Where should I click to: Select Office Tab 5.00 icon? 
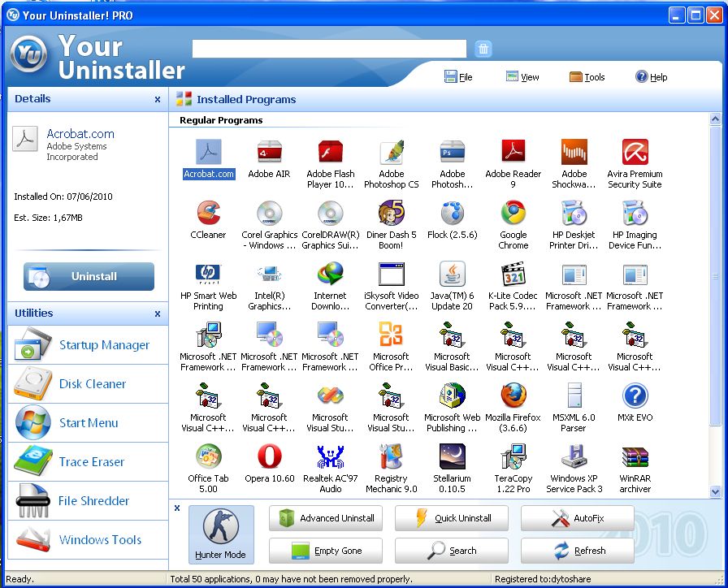click(208, 456)
